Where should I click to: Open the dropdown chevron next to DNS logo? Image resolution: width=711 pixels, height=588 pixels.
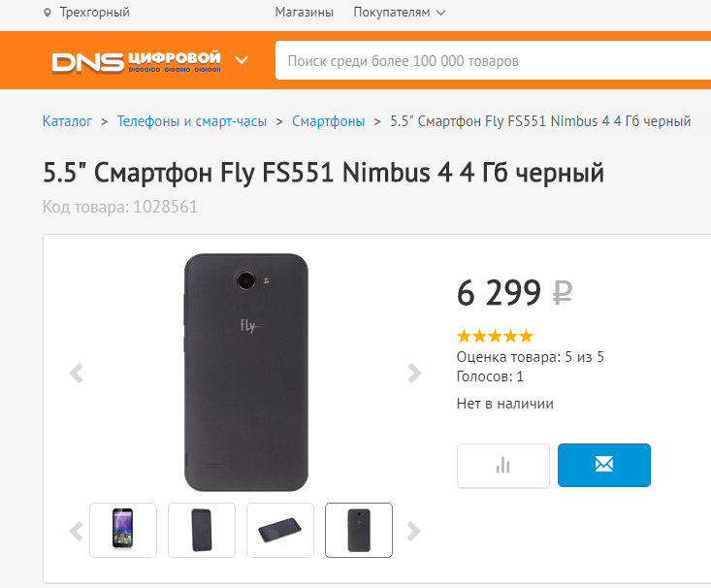(x=242, y=60)
